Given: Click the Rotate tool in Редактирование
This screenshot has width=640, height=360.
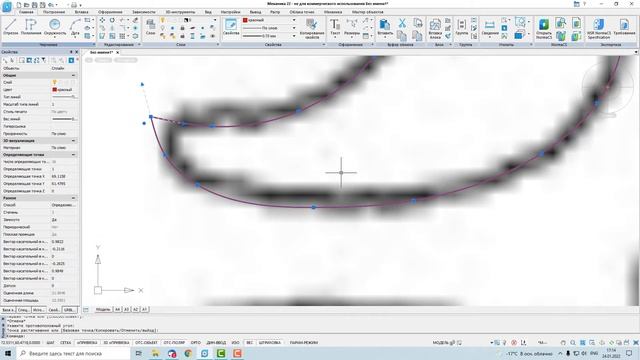Looking at the screenshot, I should pyautogui.click(x=112, y=20).
